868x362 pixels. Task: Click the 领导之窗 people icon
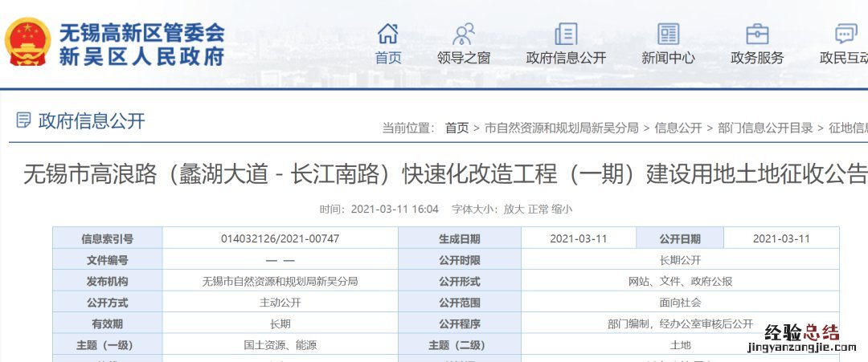coord(464,34)
